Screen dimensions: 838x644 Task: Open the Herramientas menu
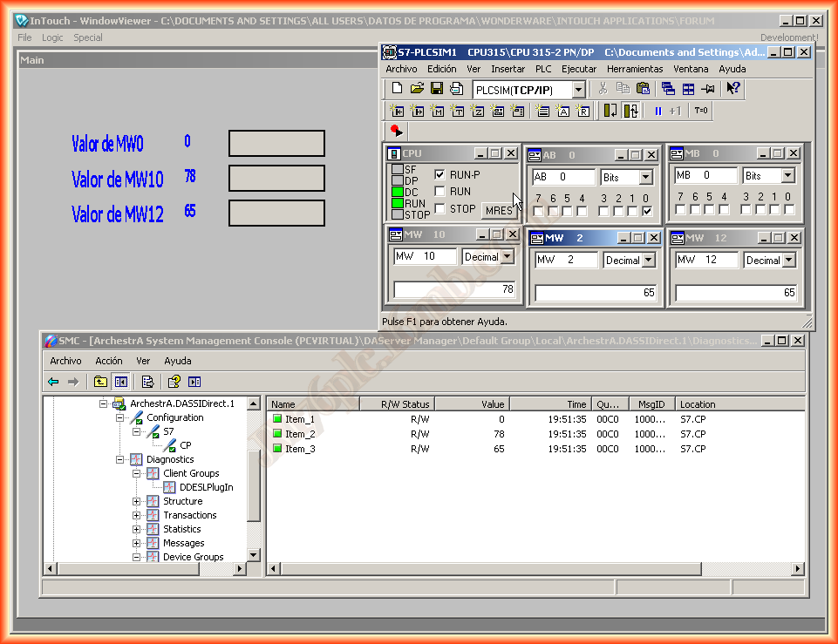click(634, 69)
